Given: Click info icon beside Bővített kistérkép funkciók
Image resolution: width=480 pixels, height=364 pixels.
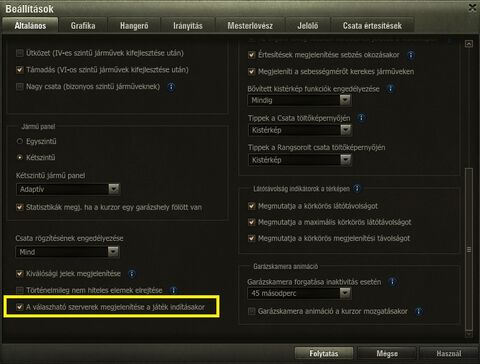Looking at the screenshot, I should pos(390,89).
